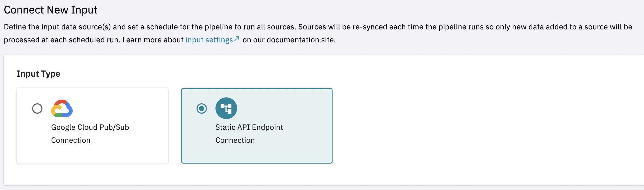Click the Input Type section heading
This screenshot has width=644, height=190.
coord(38,74)
